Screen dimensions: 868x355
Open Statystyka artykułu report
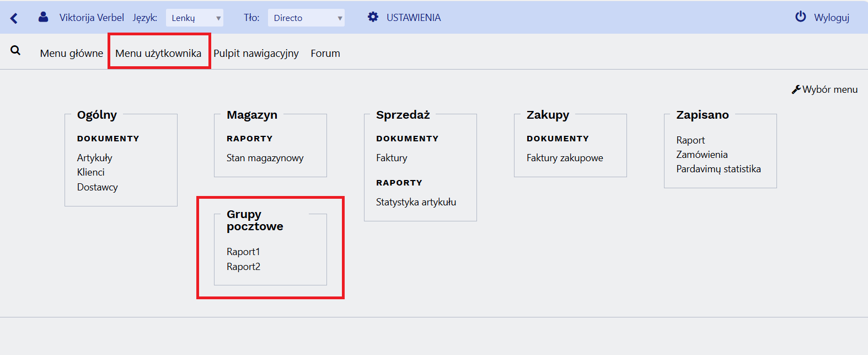coord(416,202)
